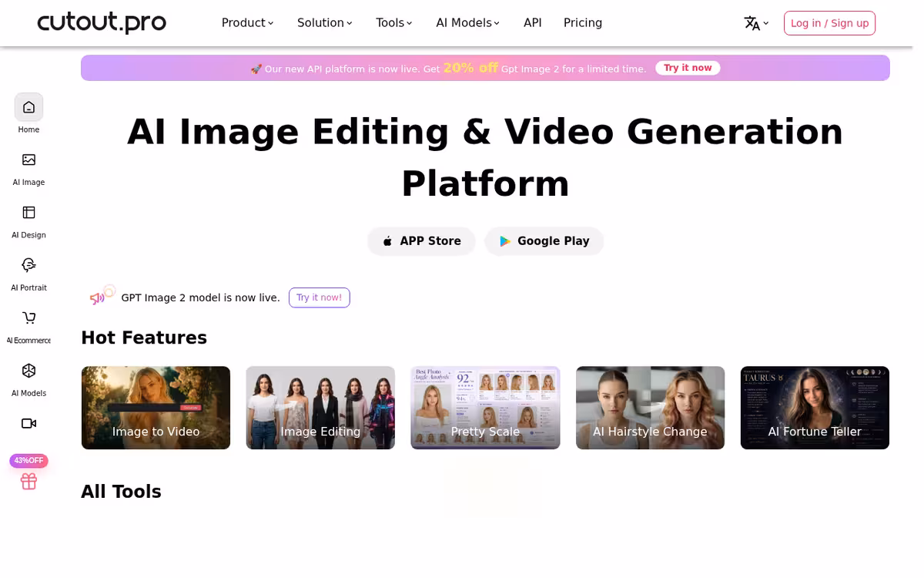Open the Image to Video feature card
The image size is (924, 578).
point(156,408)
